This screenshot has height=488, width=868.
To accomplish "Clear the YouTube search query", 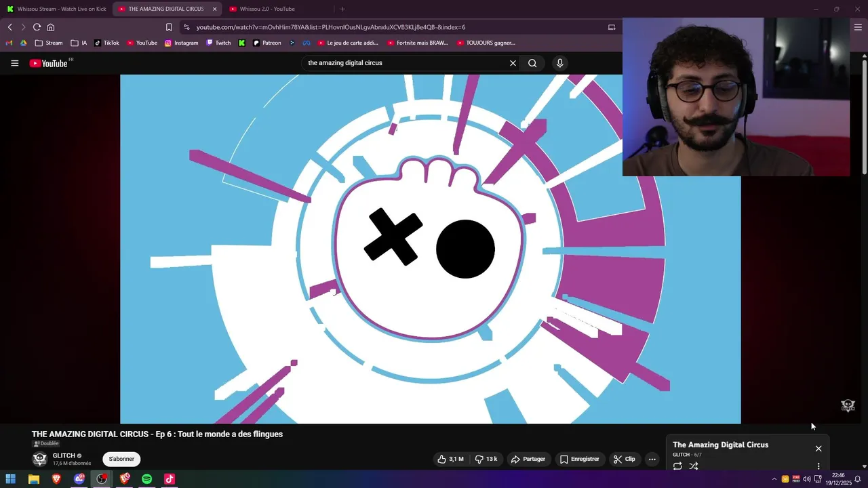I will coord(513,63).
